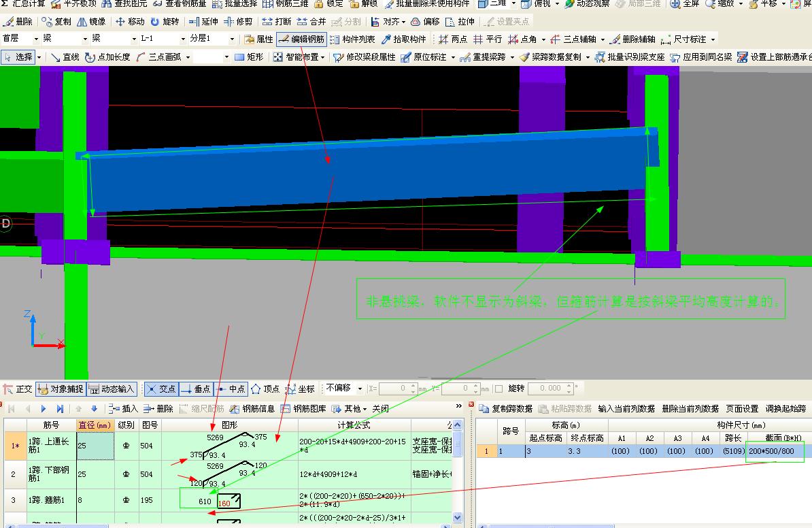812x528 pixels.
Task: Click 汇总计算 in top toolbar
Action: pos(23,3)
